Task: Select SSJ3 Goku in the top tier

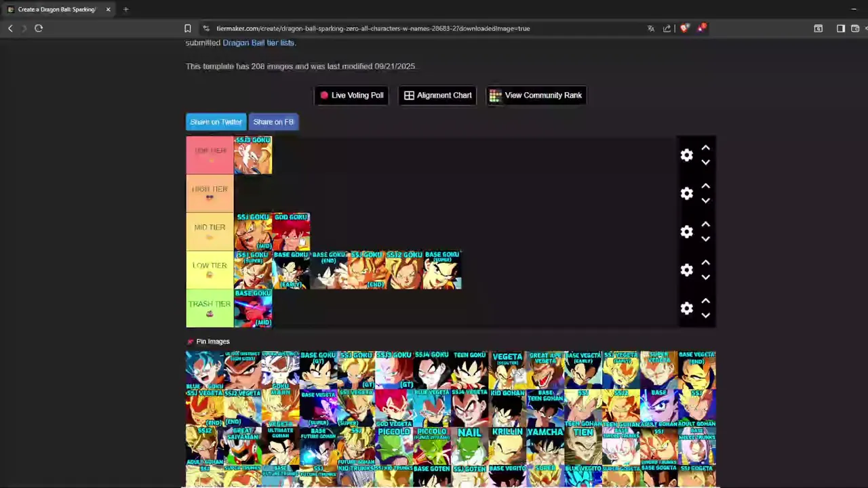Action: point(253,155)
